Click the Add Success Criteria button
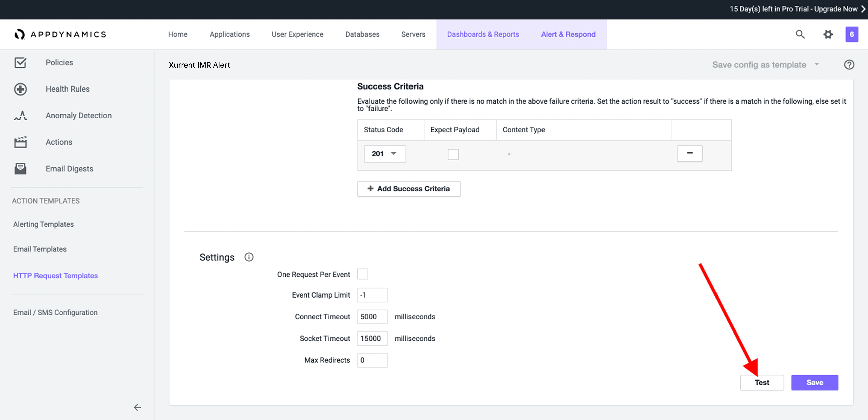Viewport: 868px width, 420px height. point(409,189)
